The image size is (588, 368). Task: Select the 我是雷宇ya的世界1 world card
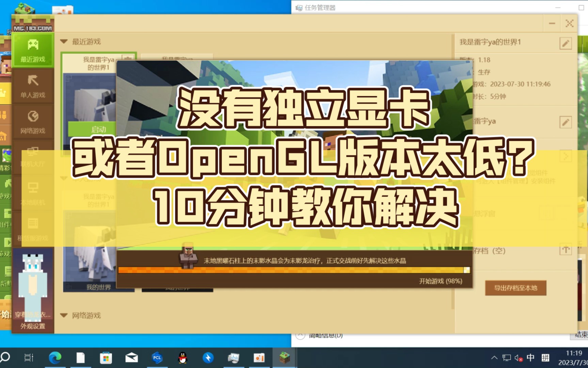99,104
